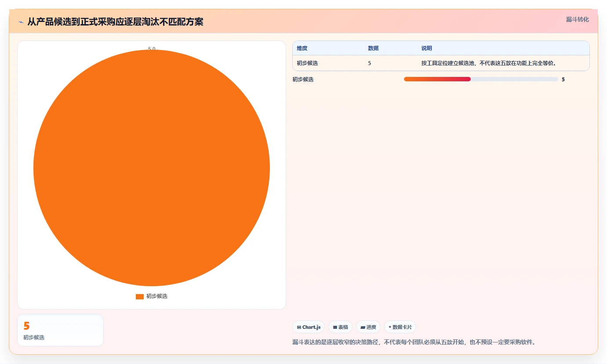607x364 pixels.
Task: Click the orange pie chart slice
Action: [x=152, y=168]
